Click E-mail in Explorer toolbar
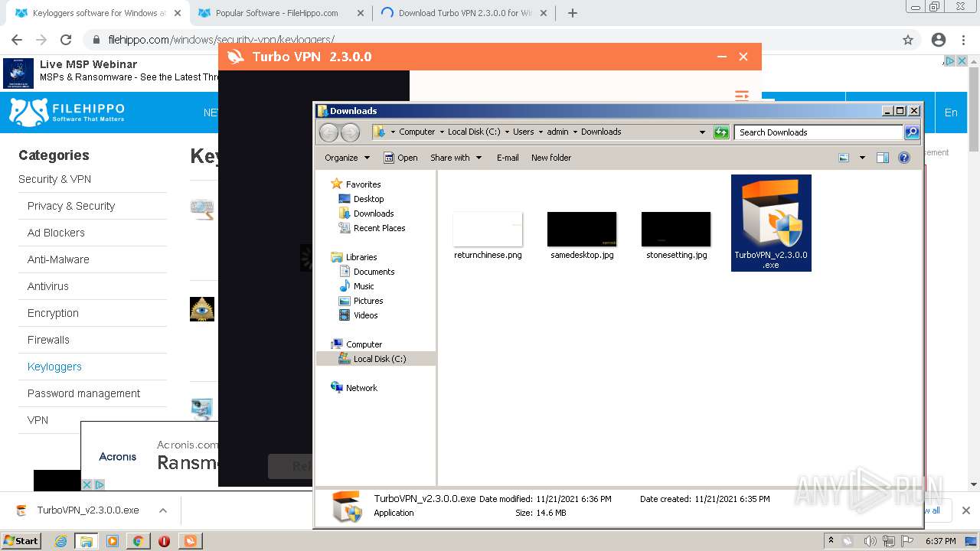 [508, 158]
